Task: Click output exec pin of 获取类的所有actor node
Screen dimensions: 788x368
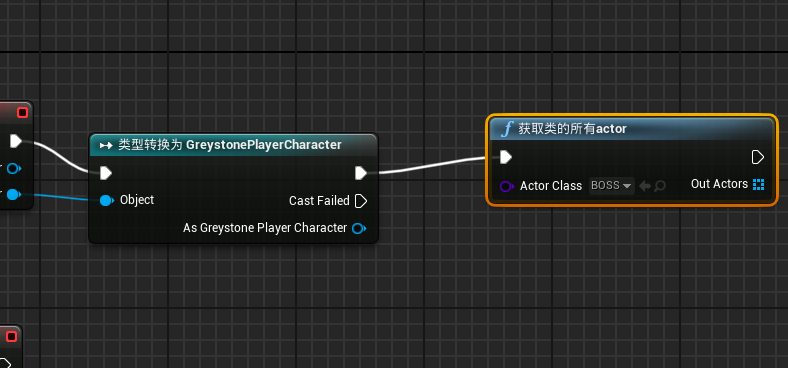Action: point(757,157)
